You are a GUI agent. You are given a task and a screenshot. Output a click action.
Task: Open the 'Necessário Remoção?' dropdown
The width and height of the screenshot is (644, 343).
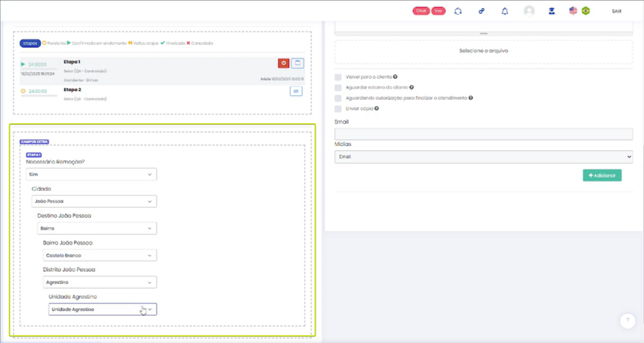coord(91,174)
